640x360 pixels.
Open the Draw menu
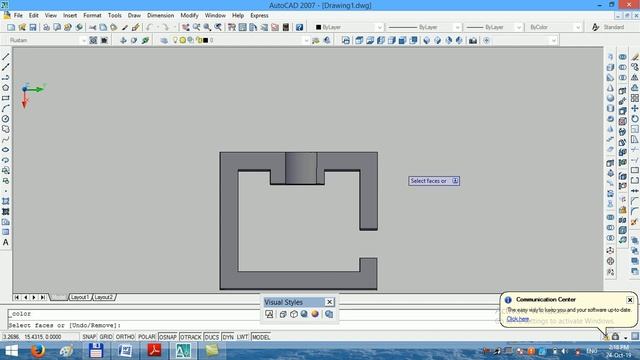coord(134,16)
